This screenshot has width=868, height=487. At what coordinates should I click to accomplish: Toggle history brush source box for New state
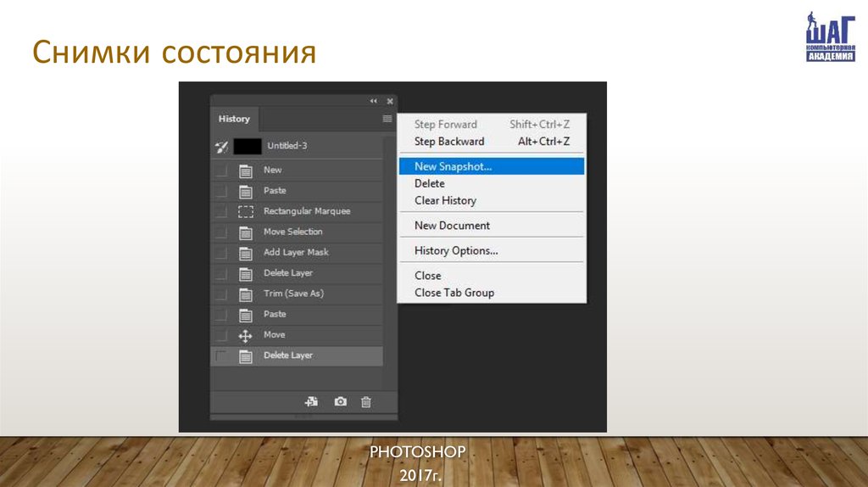point(221,171)
